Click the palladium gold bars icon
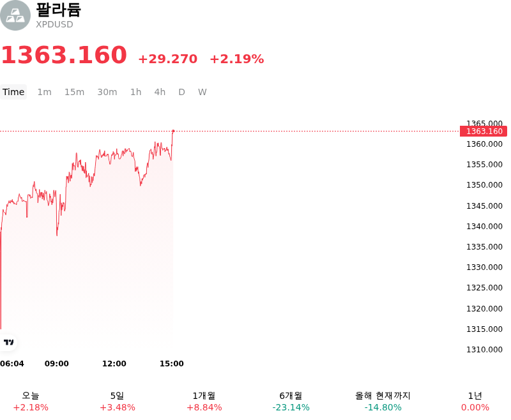 (15, 15)
